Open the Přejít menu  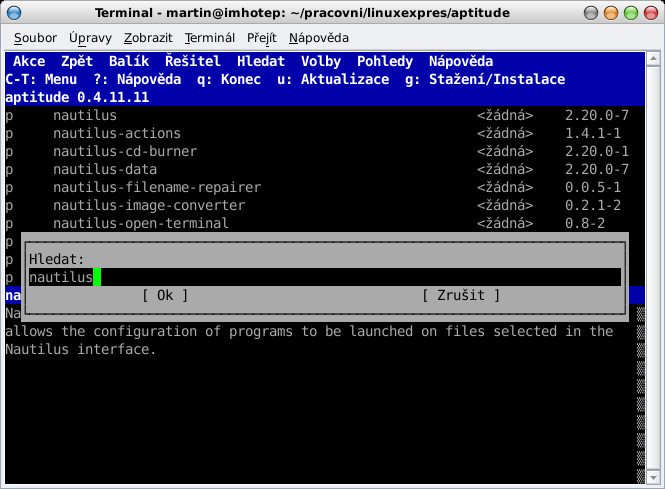pyautogui.click(x=264, y=38)
